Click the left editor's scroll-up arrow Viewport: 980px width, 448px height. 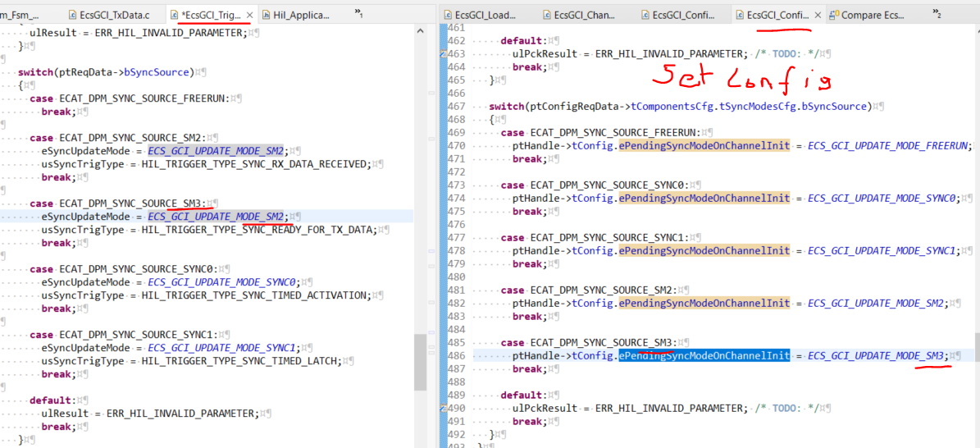pyautogui.click(x=421, y=29)
